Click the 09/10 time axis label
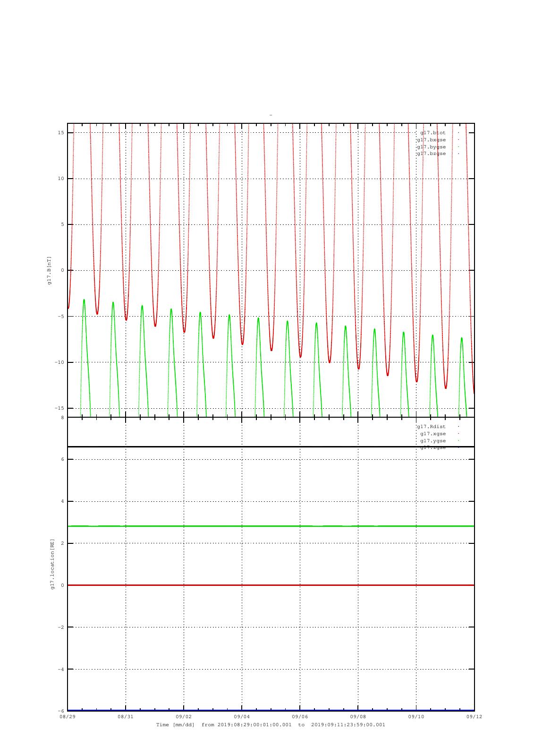This screenshot has width=534, height=756. (x=416, y=716)
